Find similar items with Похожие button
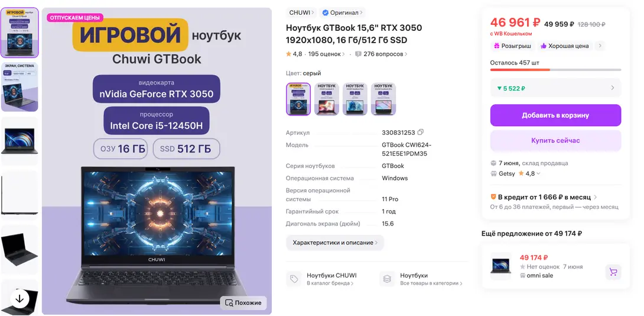Screen dimensions: 644x316 pos(243,303)
